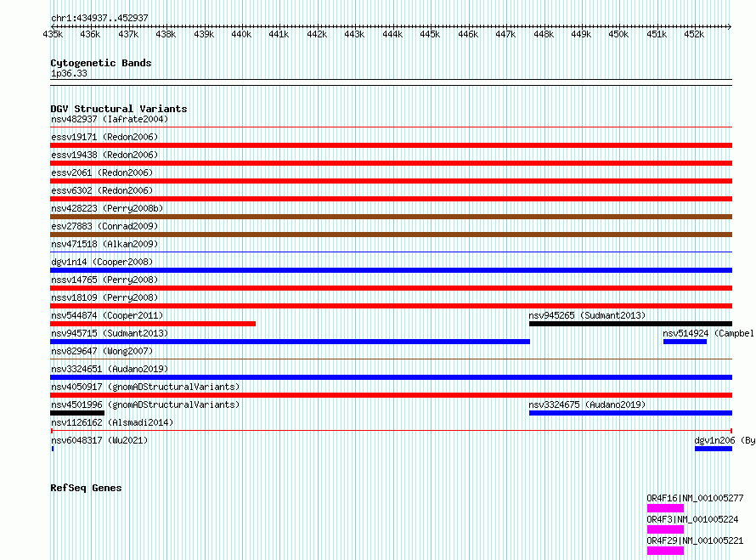This screenshot has height=560, width=756.
Task: Open variant nsv829647 (Wong2007) label
Action: coord(102,351)
